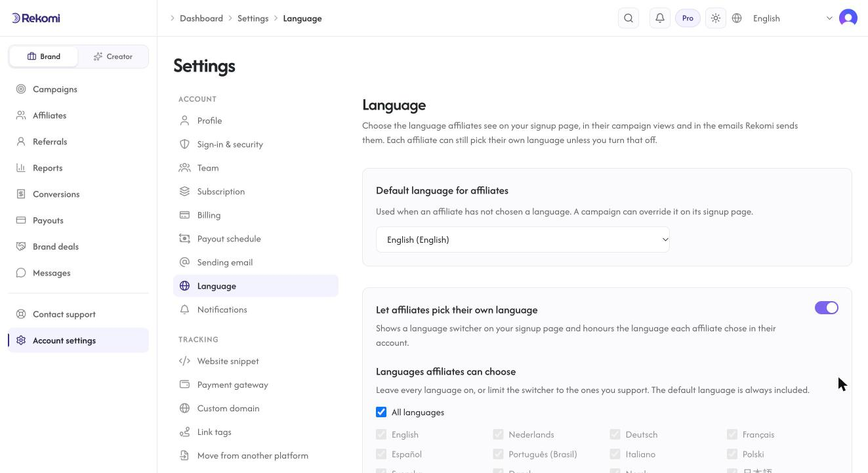
Task: Toggle the light theme sun icon
Action: (x=716, y=18)
